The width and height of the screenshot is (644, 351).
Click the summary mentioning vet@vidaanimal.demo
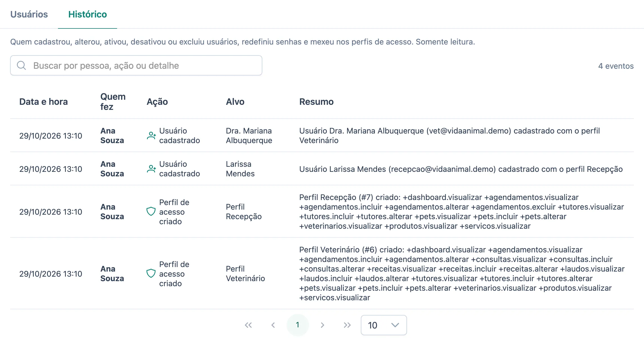pos(450,135)
